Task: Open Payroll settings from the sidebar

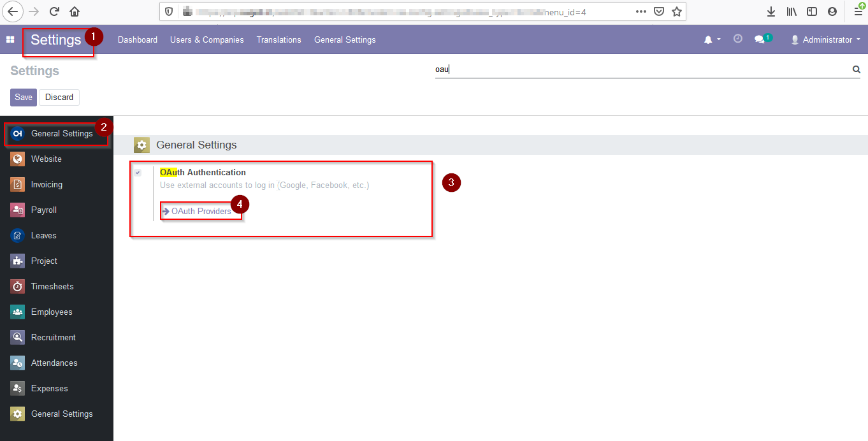Action: click(x=44, y=210)
